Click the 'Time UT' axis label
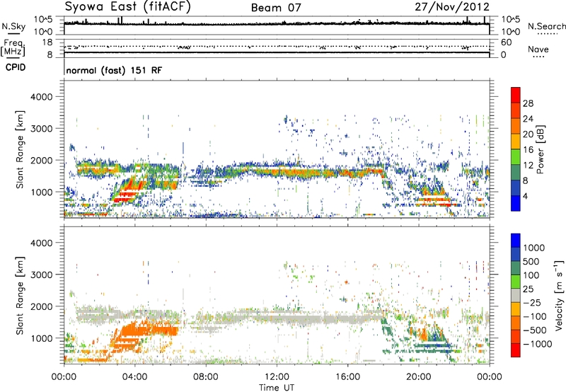566x392 pixels. pyautogui.click(x=277, y=388)
